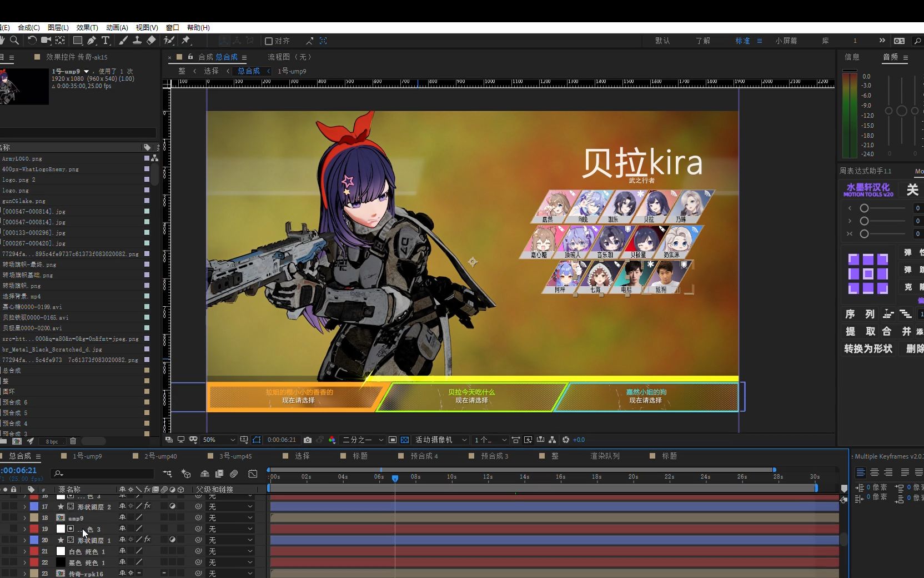Screen dimensions: 924x578
Task: Open parent dropdown for layer 21
Action: [230, 551]
